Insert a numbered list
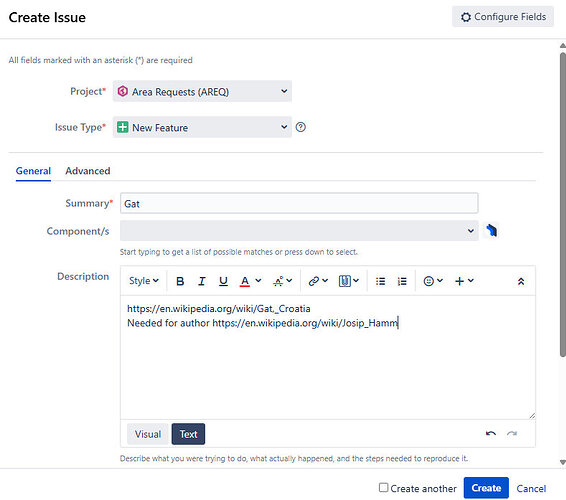 click(x=402, y=281)
